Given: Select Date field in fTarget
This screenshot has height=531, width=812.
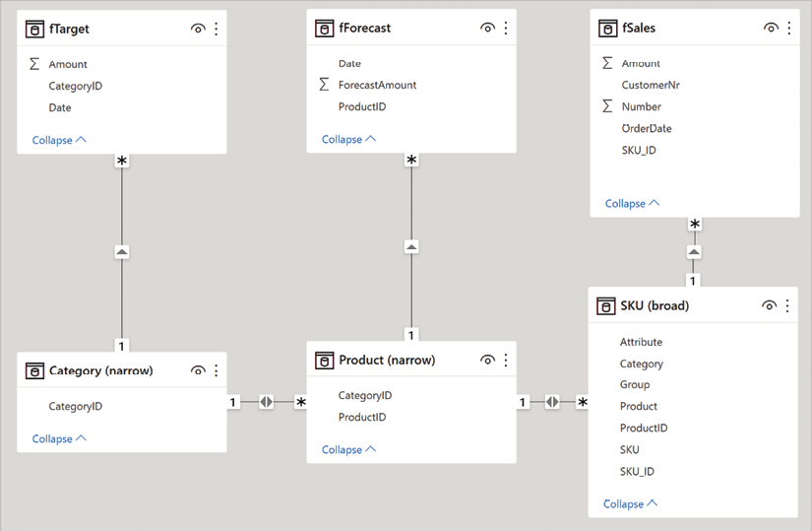Looking at the screenshot, I should [60, 107].
